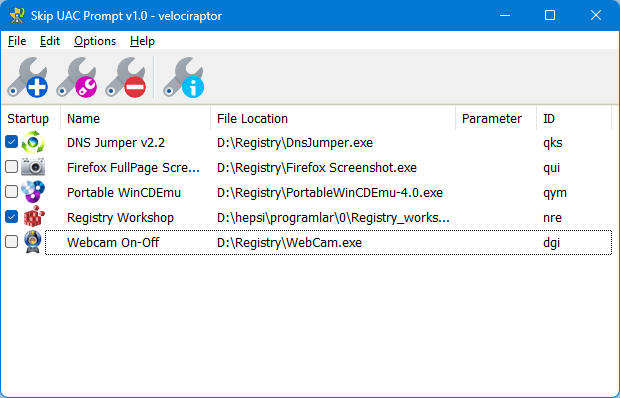Open the Help menu
The height and width of the screenshot is (398, 620).
coord(142,41)
